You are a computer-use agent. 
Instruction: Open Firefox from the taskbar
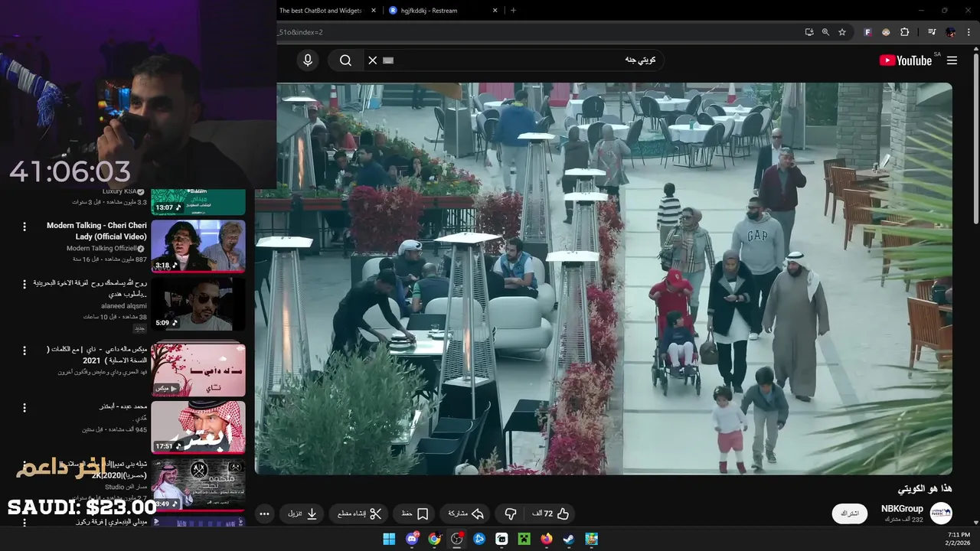pos(546,539)
